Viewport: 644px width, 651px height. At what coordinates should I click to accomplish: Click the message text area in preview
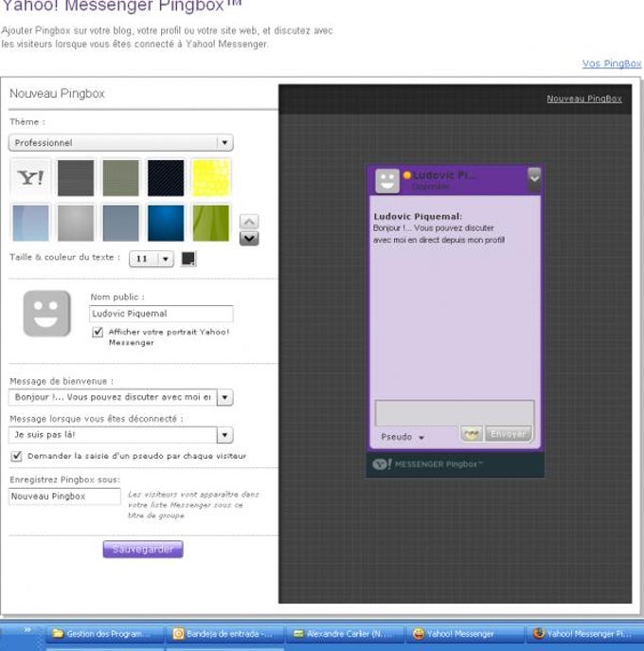pos(455,413)
